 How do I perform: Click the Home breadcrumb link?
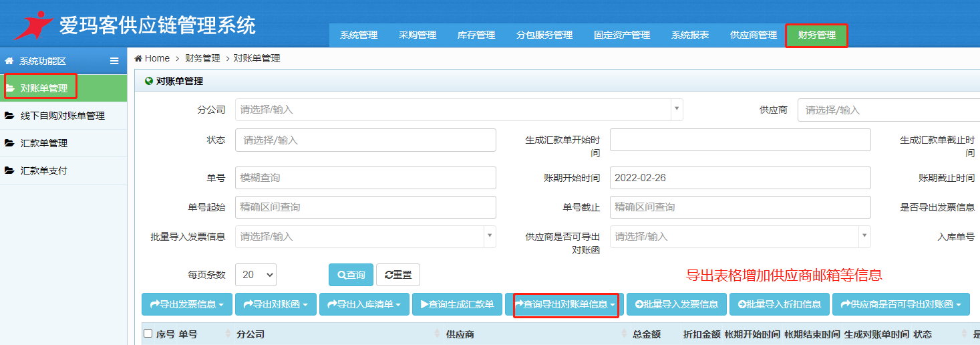pos(158,58)
